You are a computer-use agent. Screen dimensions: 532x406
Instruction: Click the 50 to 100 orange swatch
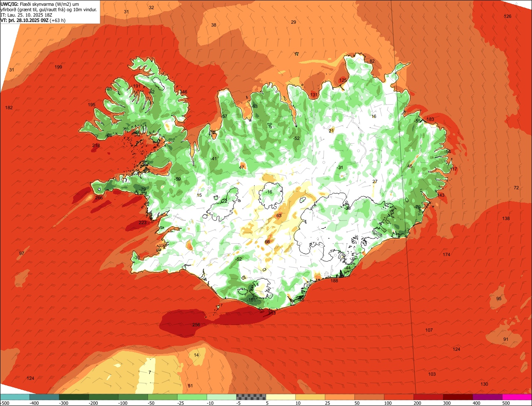pos(369,397)
